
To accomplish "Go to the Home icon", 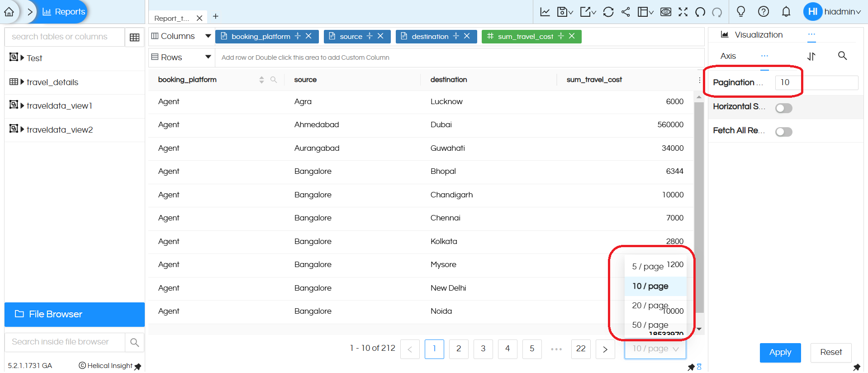I will [x=9, y=12].
